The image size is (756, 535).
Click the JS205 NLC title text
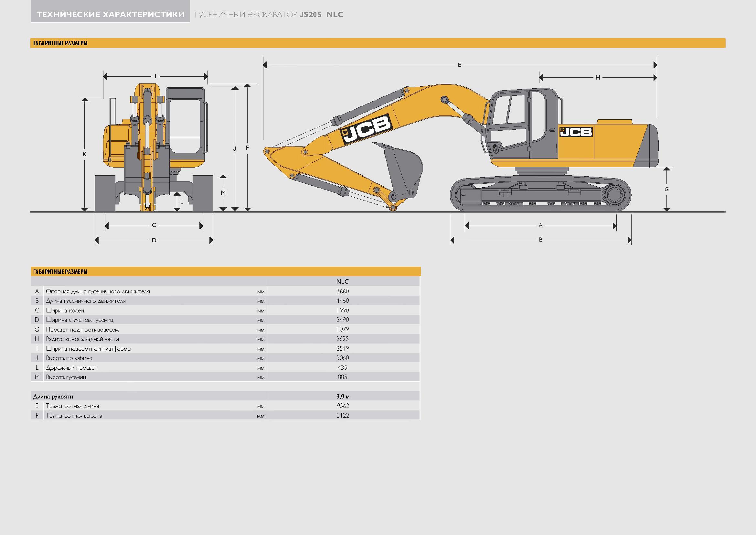321,15
